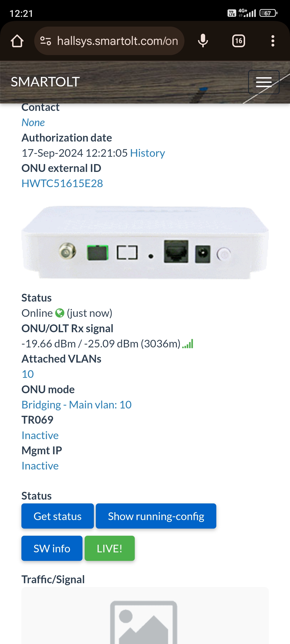290x644 pixels.
Task: Click the SMARTOLT logo text
Action: [x=45, y=82]
